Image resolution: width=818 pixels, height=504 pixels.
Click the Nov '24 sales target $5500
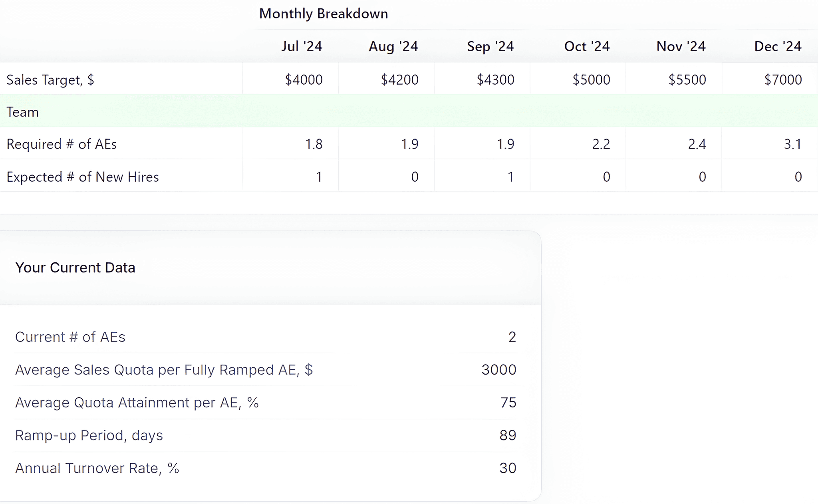(687, 80)
